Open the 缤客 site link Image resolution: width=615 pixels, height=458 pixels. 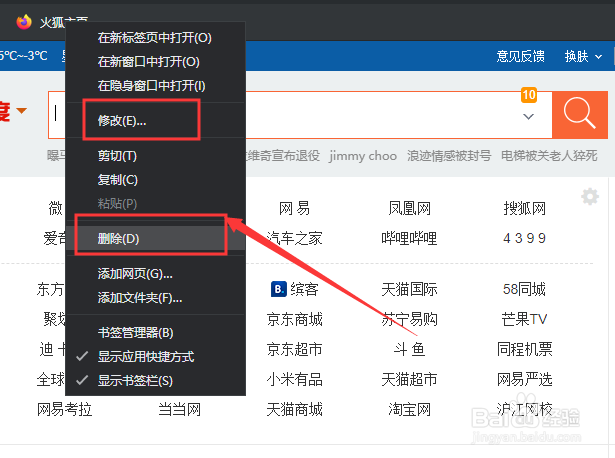(304, 289)
